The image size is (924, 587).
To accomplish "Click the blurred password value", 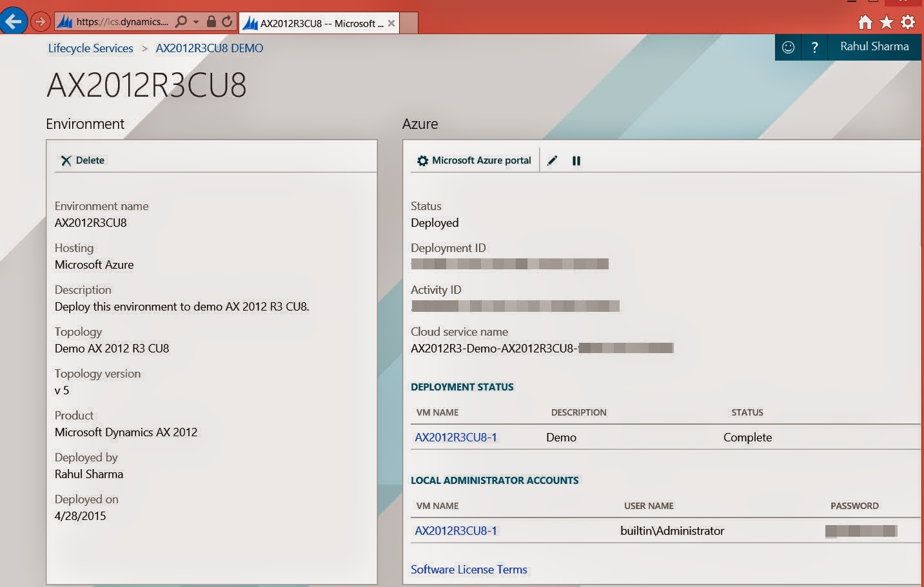I will tap(861, 531).
